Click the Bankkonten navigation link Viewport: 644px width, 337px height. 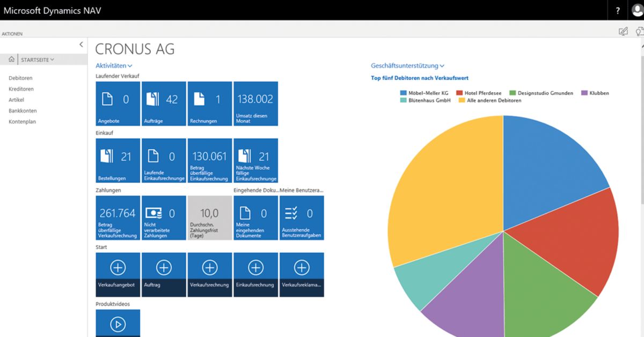pyautogui.click(x=23, y=111)
